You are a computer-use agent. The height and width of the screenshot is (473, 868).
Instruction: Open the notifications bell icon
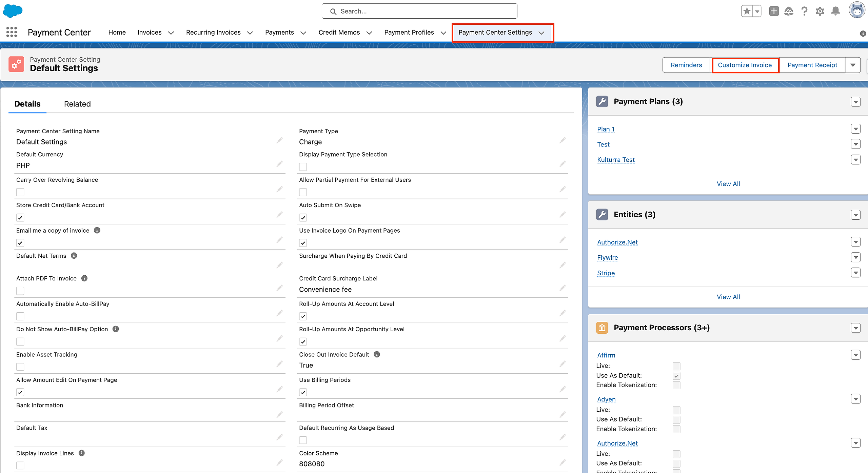pos(835,11)
